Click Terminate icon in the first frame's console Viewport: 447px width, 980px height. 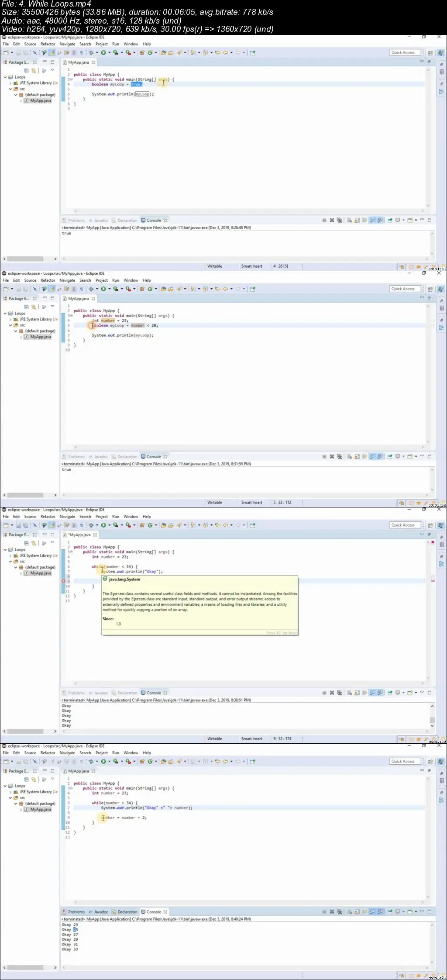coord(324,220)
